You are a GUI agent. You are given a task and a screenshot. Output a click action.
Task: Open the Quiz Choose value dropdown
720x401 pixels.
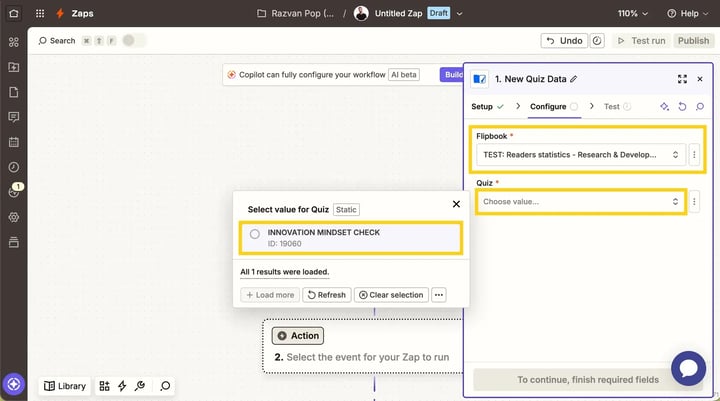[x=581, y=202]
